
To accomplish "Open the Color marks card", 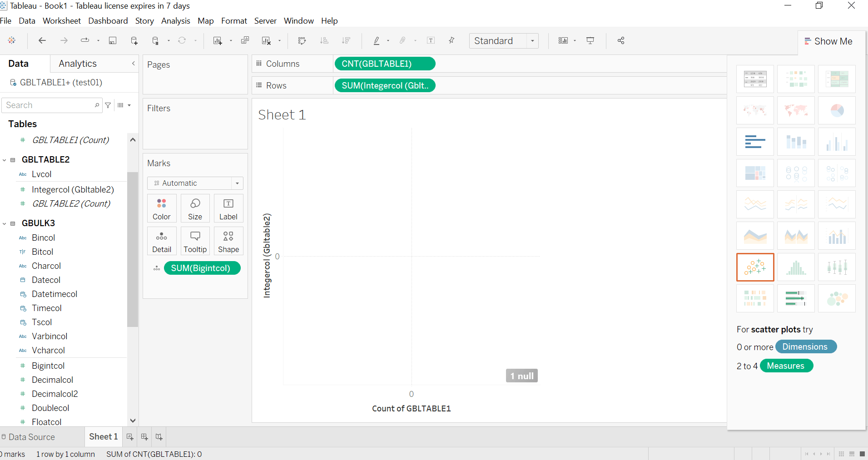I will click(162, 208).
